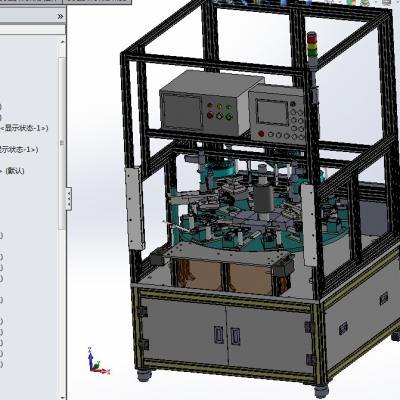Image resolution: width=400 pixels, height=400 pixels.
Task: Collapse the side panel using the triple-arrow handle
Action: point(68,199)
